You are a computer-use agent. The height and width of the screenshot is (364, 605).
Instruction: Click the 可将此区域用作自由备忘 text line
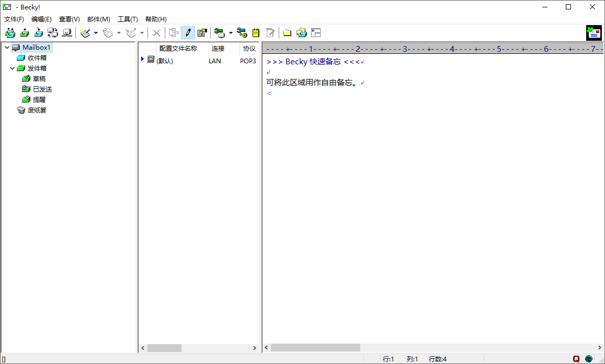pyautogui.click(x=312, y=83)
